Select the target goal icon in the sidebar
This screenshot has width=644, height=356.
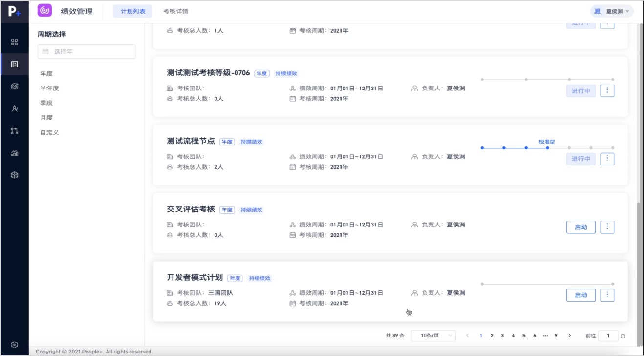[x=14, y=86]
